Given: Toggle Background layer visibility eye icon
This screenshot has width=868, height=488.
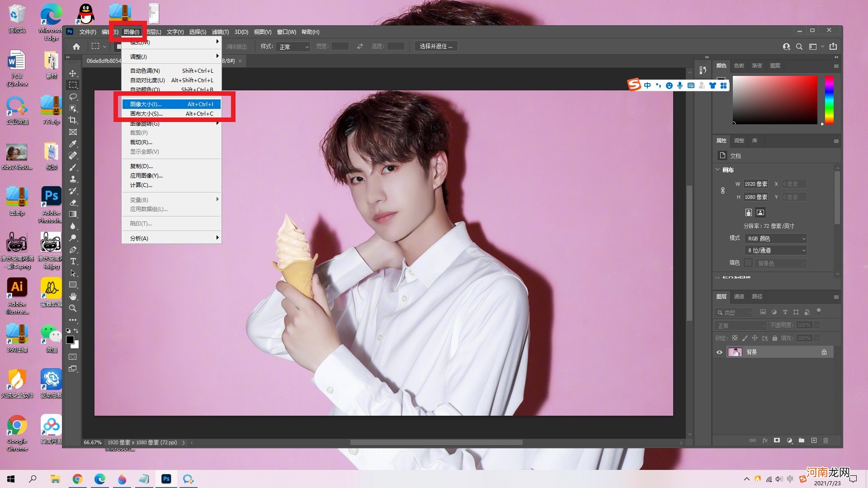Looking at the screenshot, I should [719, 352].
